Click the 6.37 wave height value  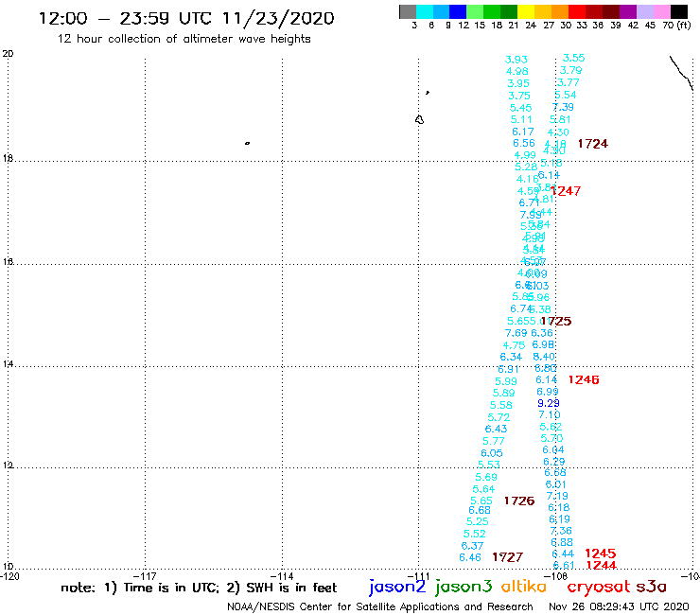(x=472, y=546)
